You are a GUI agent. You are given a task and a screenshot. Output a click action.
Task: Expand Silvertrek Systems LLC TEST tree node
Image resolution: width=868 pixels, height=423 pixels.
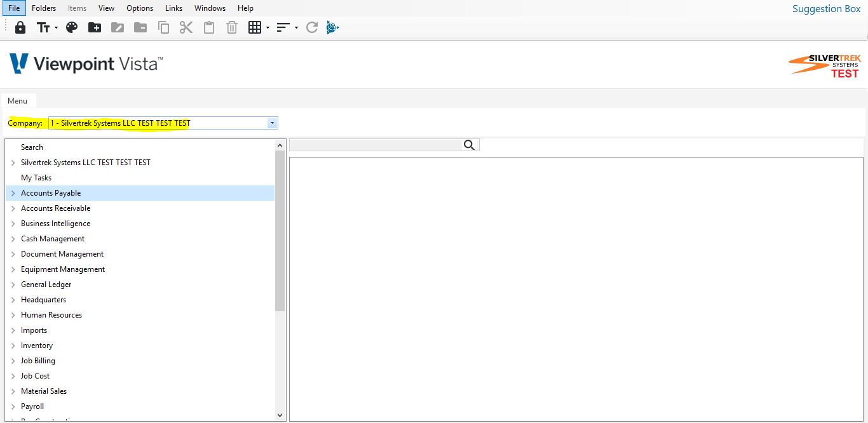coord(13,163)
